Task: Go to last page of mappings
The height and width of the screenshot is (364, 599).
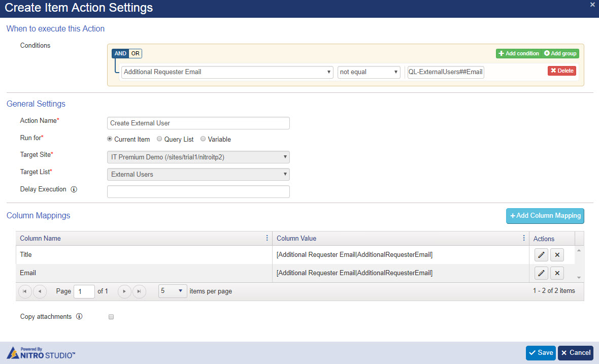Action: coord(139,291)
